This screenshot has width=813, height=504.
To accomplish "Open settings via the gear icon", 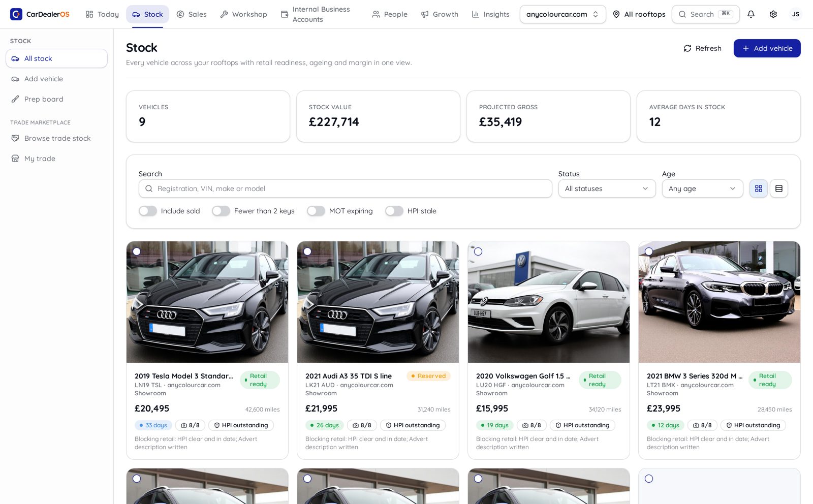I will click(773, 14).
